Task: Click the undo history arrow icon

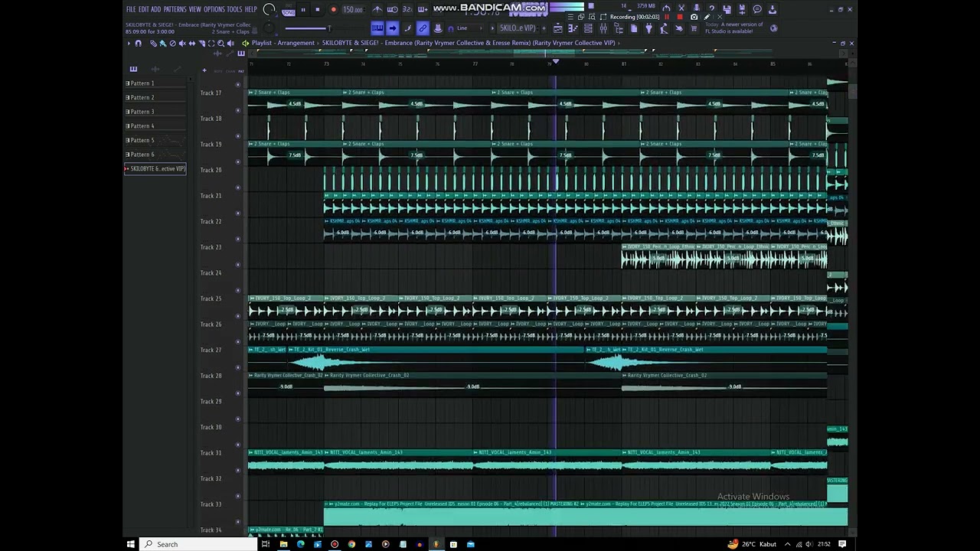Action: (666, 9)
